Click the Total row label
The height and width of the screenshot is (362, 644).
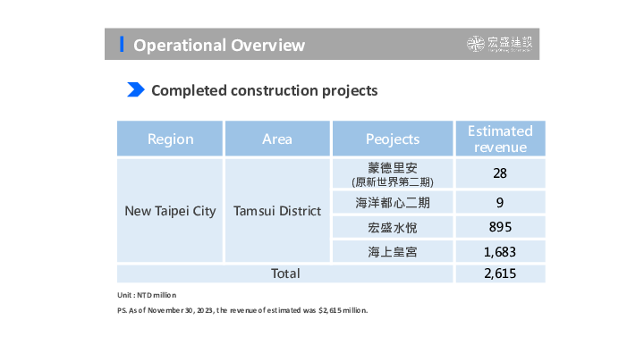point(285,274)
